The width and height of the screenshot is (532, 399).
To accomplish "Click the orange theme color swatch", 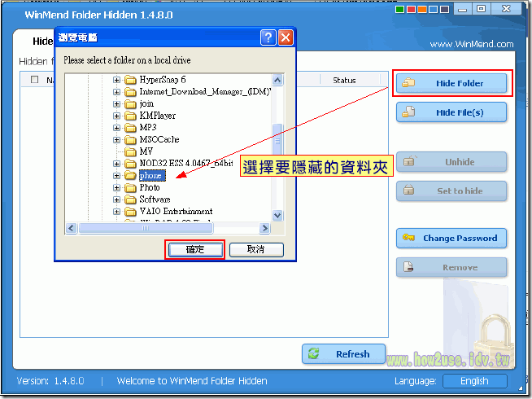I will 422,9.
